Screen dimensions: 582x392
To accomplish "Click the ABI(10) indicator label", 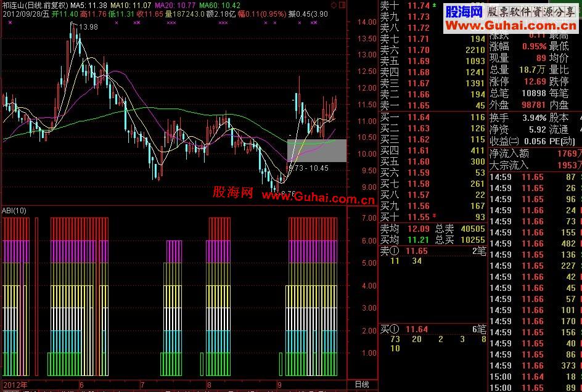I will point(14,210).
